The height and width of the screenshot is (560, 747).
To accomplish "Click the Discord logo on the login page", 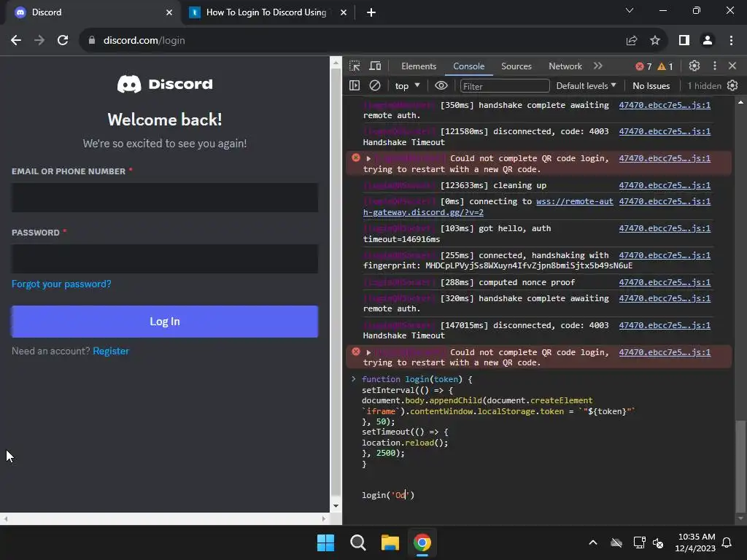I will pyautogui.click(x=165, y=85).
